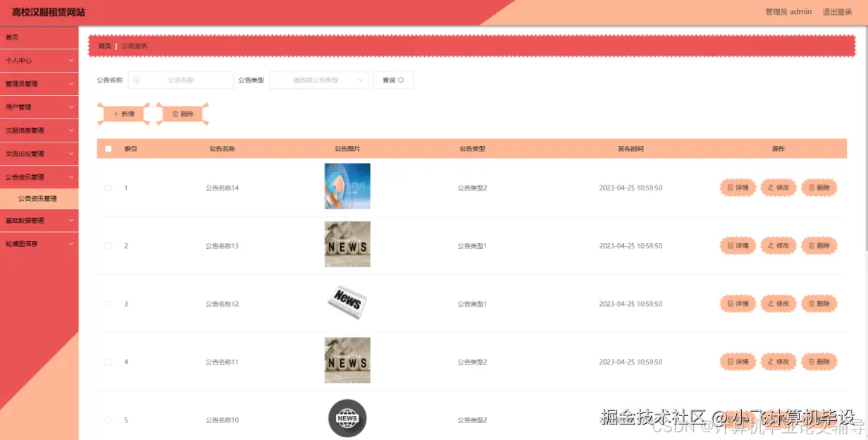This screenshot has width=868, height=440.
Task: Edit the 公告名称14 row via 修改
Action: pyautogui.click(x=779, y=188)
